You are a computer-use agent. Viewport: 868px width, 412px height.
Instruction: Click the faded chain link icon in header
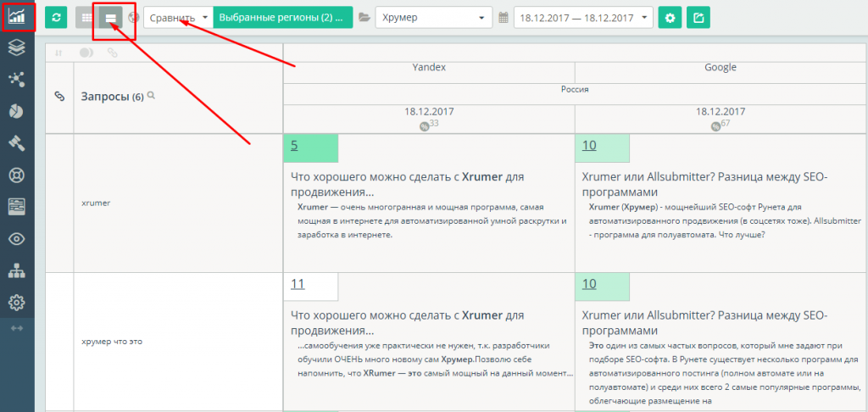point(113,53)
